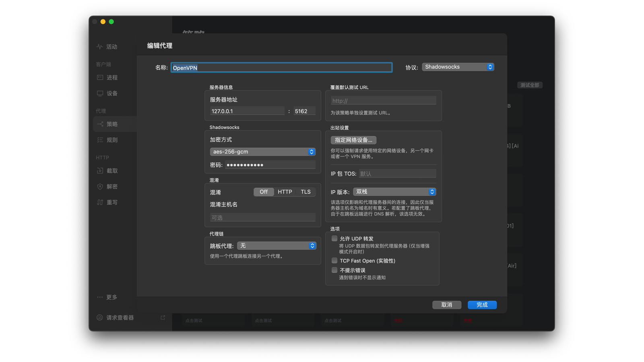Click the 取消 button
Image resolution: width=644 pixels, height=362 pixels.
[x=447, y=305]
